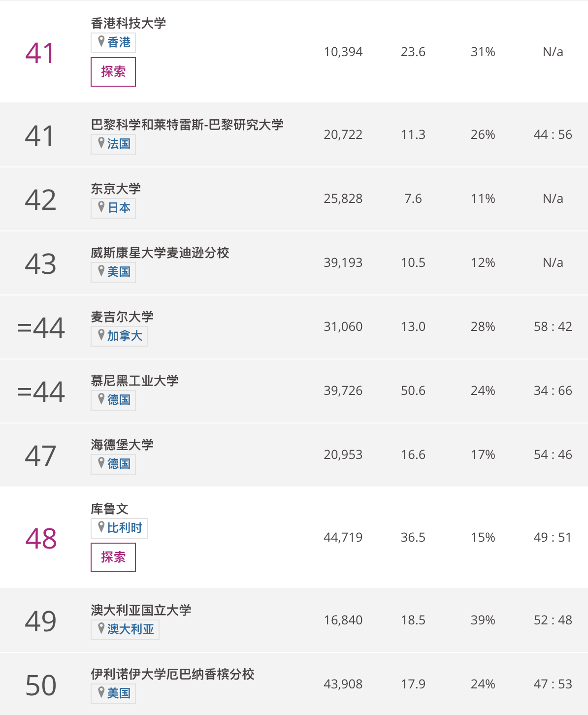Click the 探索 button under 库鲁文
Image resolution: width=588 pixels, height=715 pixels.
(x=113, y=557)
